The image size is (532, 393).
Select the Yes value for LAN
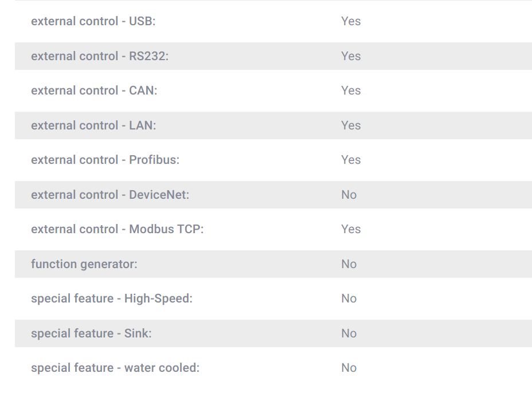coord(351,125)
